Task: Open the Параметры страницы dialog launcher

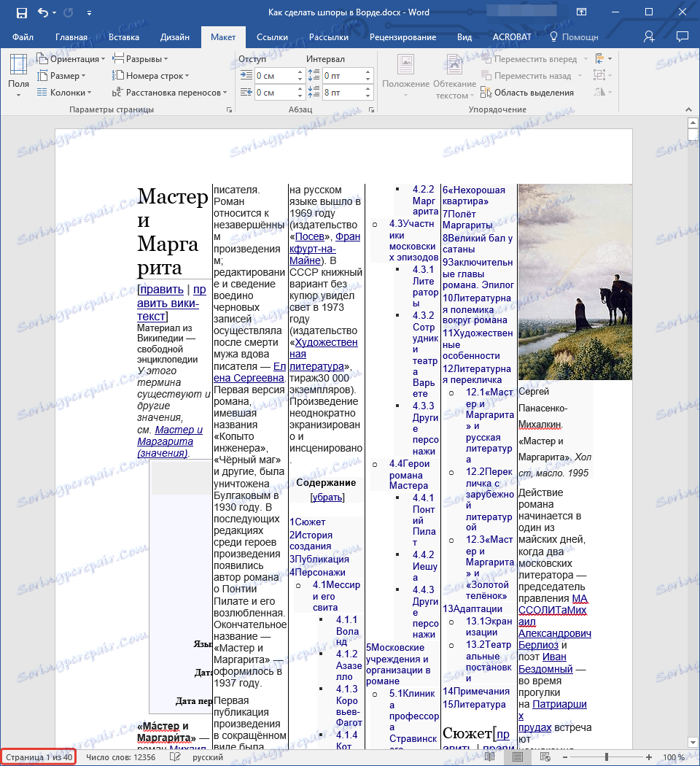Action: click(x=229, y=110)
